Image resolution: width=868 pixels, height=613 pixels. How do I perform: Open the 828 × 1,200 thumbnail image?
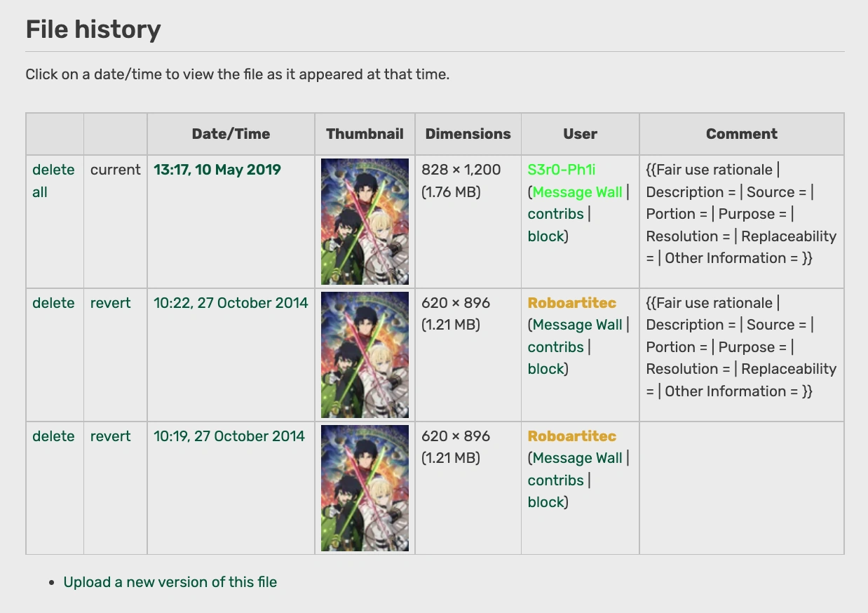click(x=365, y=220)
